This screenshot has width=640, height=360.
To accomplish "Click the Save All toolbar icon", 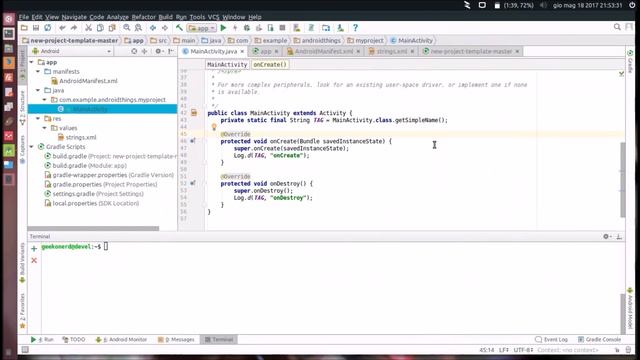I will click(x=36, y=28).
